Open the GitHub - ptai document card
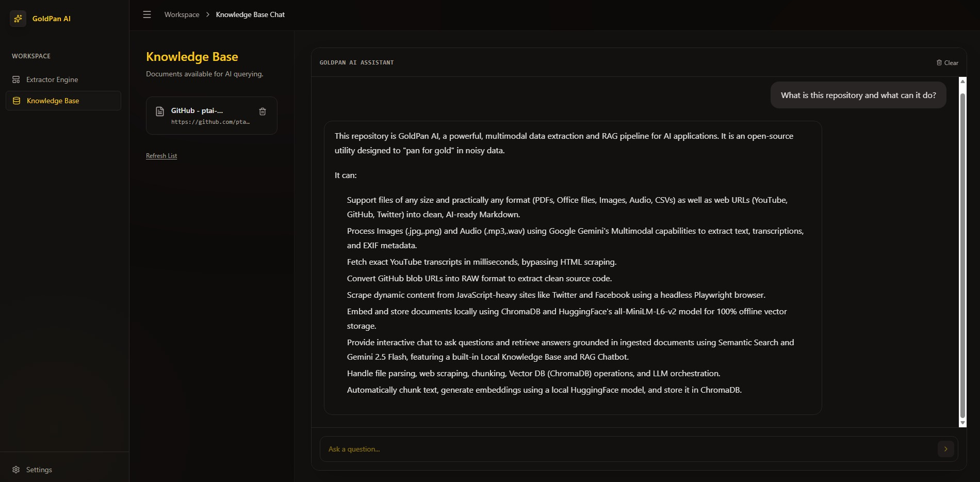980x482 pixels. [x=211, y=116]
